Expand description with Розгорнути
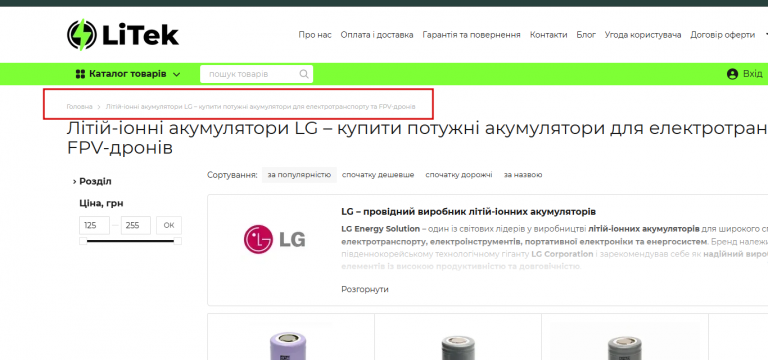This screenshot has width=768, height=360. 365,289
